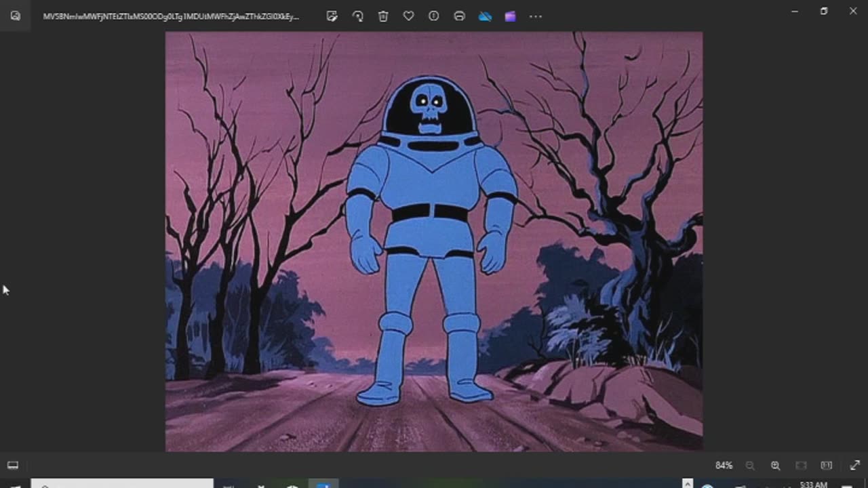This screenshot has width=868, height=488.
Task: Click the Windows taskbar search box
Action: (123, 484)
